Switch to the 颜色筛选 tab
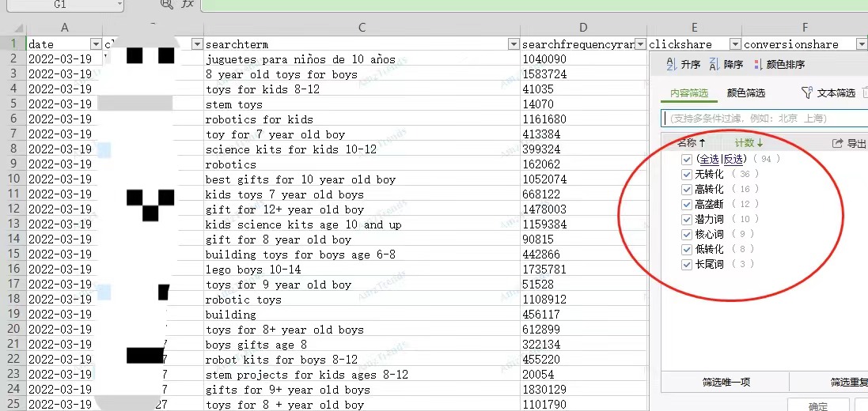Screen dimensions: 868x411 pos(746,93)
